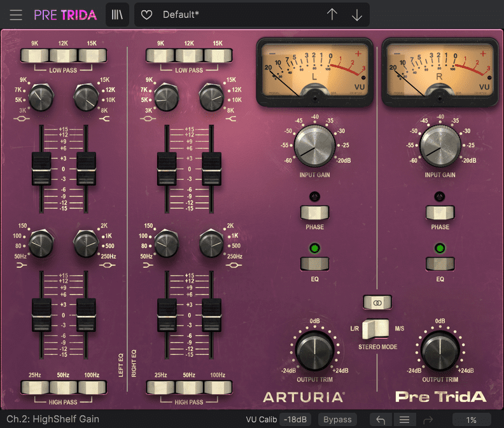Click Left EQ low-mid bell shape icon

[x=108, y=265]
